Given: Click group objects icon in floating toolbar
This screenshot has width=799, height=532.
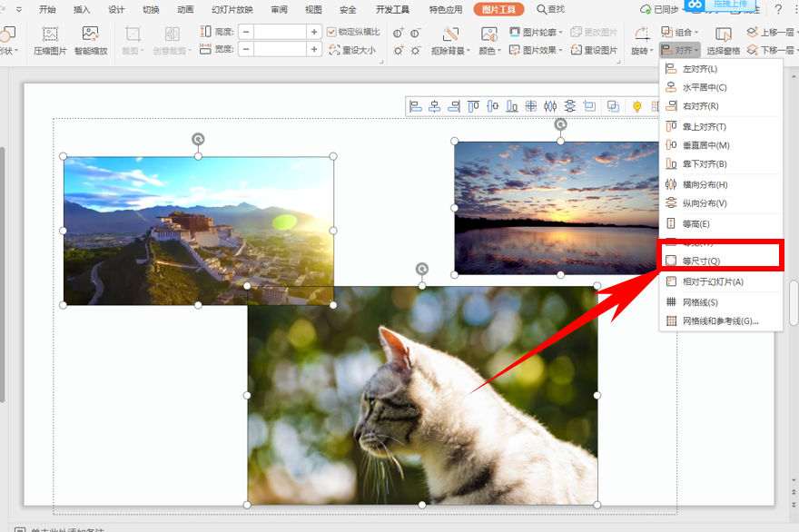Looking at the screenshot, I should (614, 106).
